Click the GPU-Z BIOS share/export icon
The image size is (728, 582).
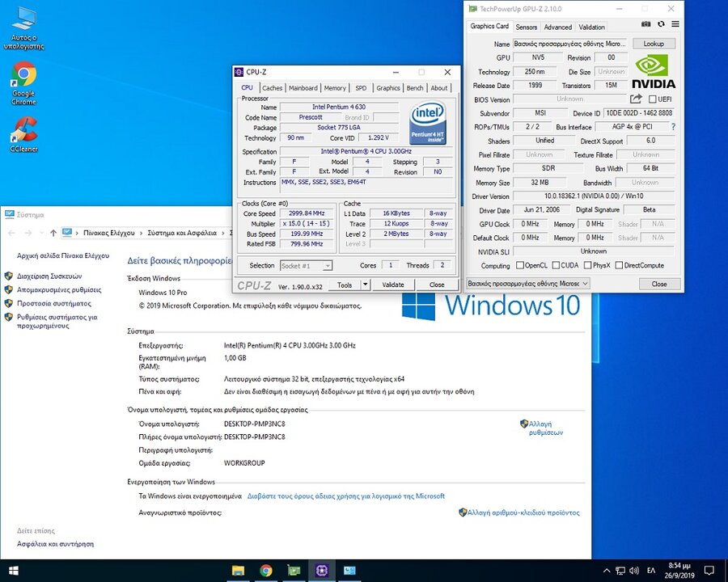coord(636,99)
